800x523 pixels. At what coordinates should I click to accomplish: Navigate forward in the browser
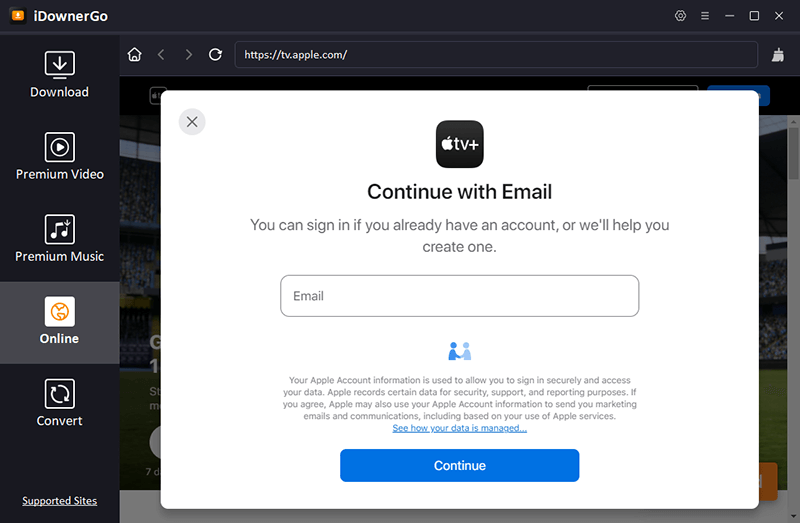click(x=188, y=55)
